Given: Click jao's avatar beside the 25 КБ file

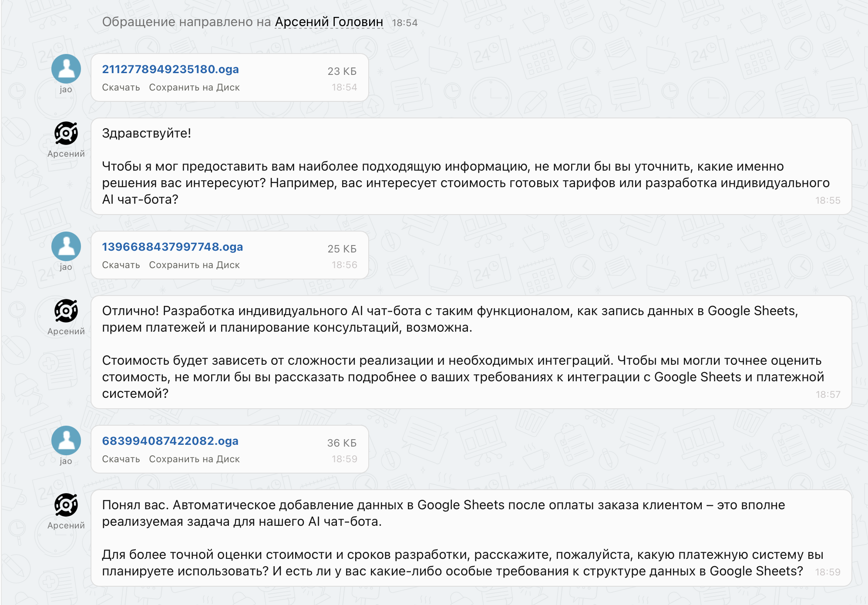Looking at the screenshot, I should click(66, 246).
